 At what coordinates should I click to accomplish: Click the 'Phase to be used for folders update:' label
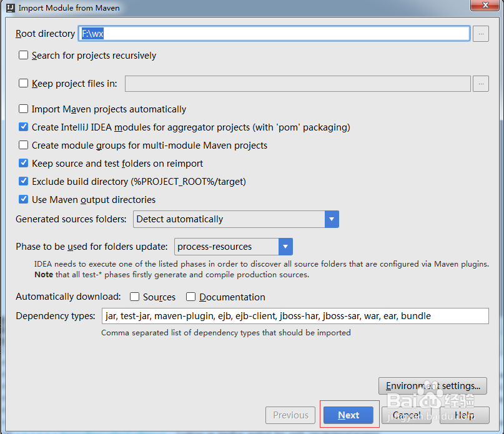92,247
